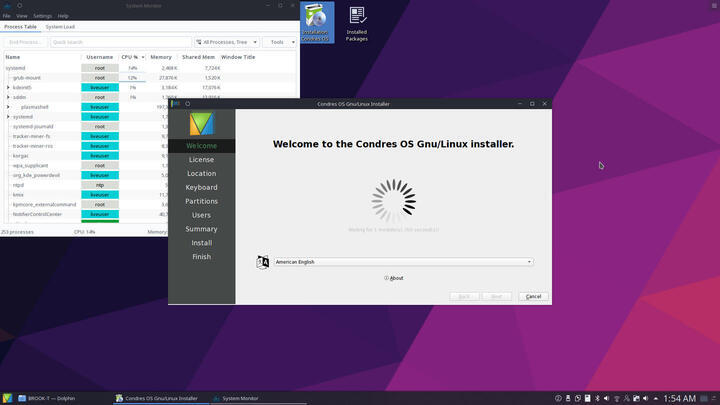This screenshot has width=720, height=405.
Task: Click the Users step in installer sidebar
Action: [x=202, y=215]
